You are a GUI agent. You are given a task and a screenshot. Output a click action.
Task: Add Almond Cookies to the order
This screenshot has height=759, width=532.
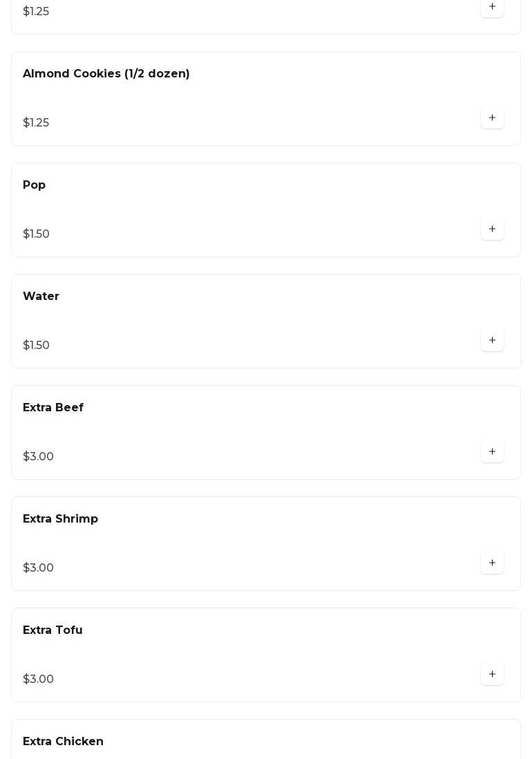[x=492, y=118]
